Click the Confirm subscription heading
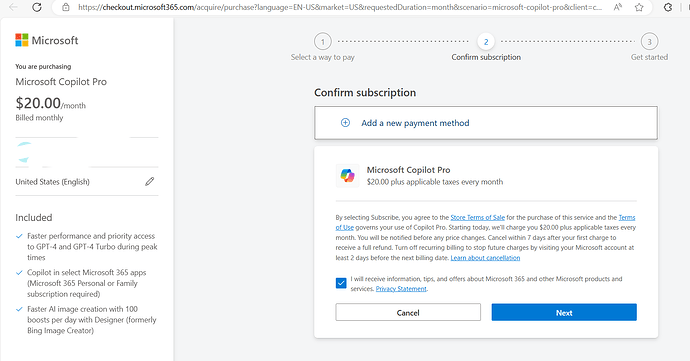The image size is (690, 361). pos(365,92)
